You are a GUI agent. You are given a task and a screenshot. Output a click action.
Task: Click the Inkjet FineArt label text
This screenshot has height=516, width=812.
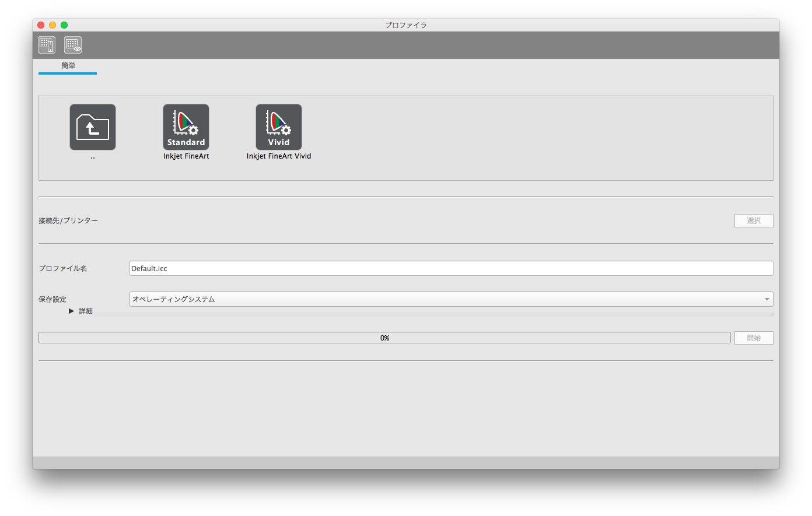[186, 156]
